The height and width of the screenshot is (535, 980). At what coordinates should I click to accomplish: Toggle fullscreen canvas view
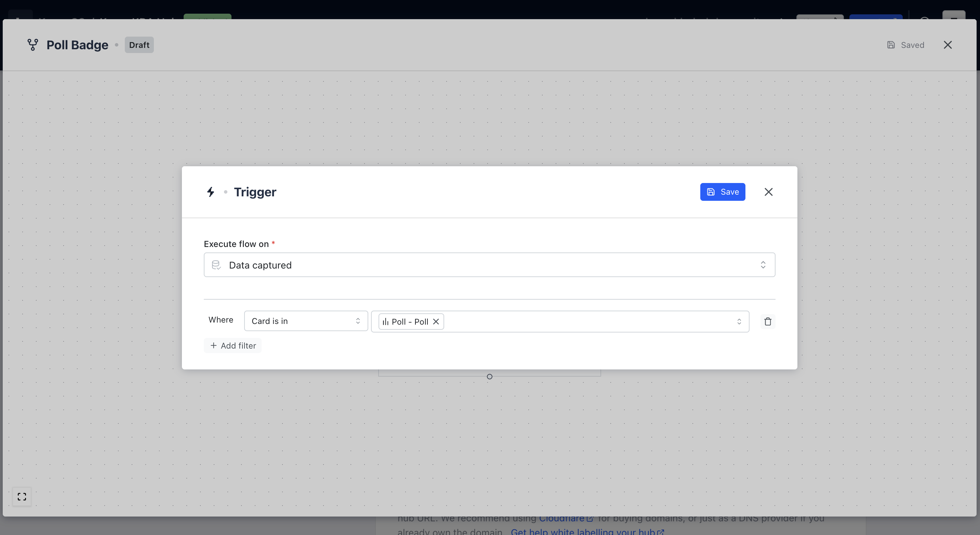coord(22,497)
